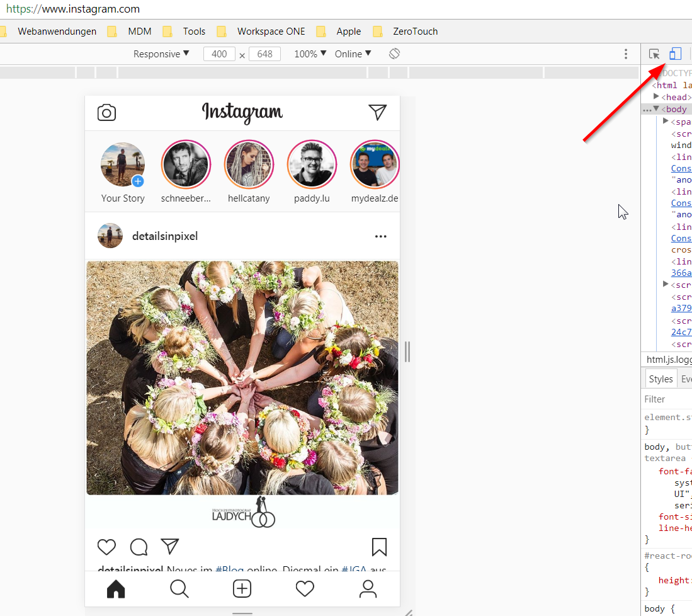Click the a379 script link
The width and height of the screenshot is (692, 616).
pyautogui.click(x=681, y=308)
